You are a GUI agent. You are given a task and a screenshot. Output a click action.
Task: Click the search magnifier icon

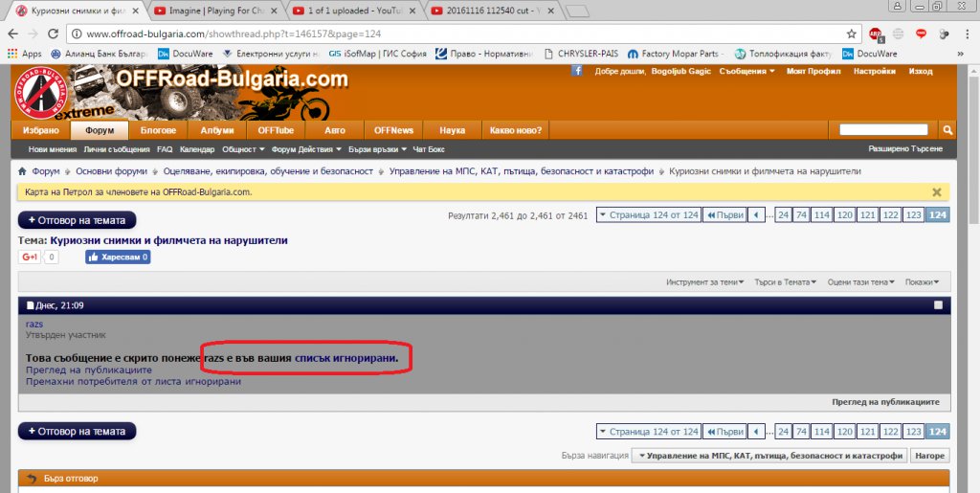pyautogui.click(x=947, y=130)
